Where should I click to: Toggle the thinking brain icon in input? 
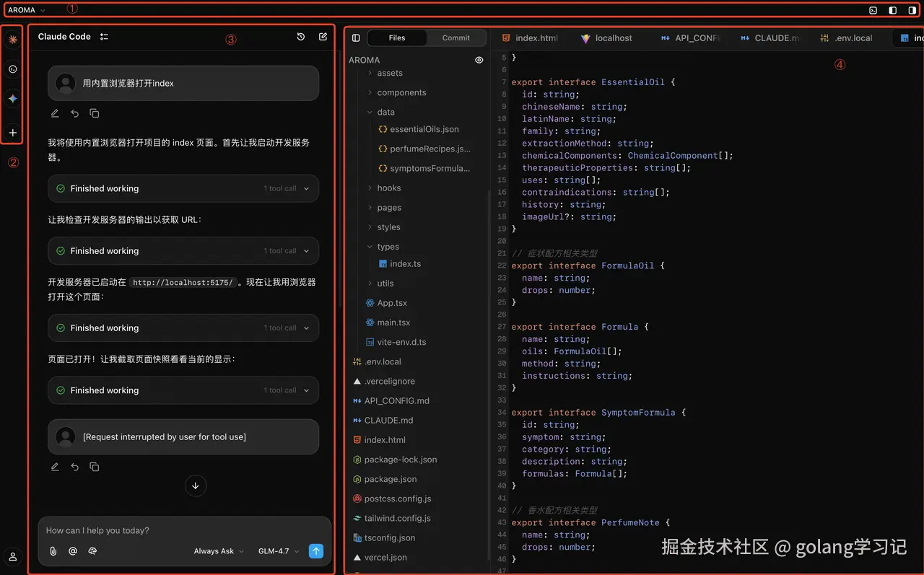(92, 551)
